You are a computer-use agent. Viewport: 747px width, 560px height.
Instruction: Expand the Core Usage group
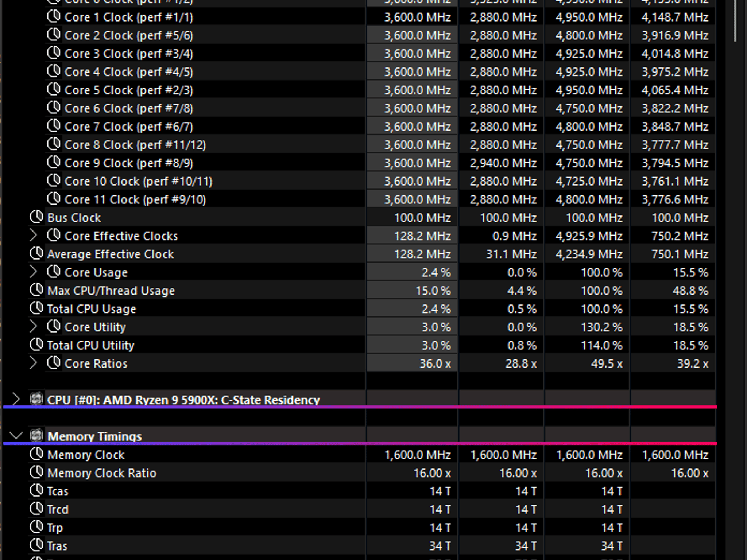tap(33, 272)
